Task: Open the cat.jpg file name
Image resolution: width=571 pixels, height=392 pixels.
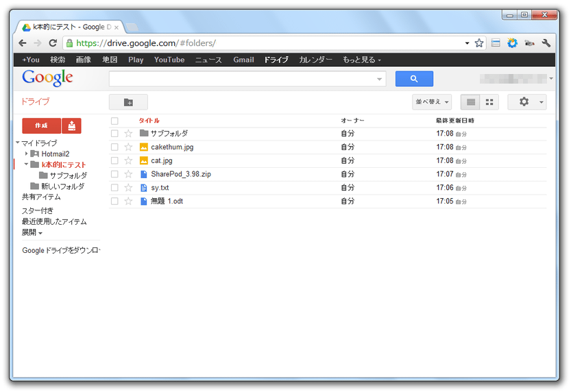Action: tap(162, 160)
